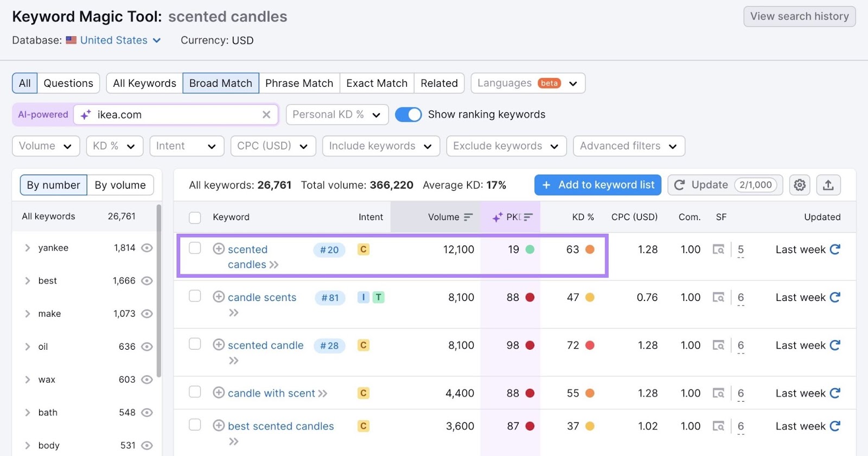
Task: View SERP for candle scents row
Action: [718, 298]
